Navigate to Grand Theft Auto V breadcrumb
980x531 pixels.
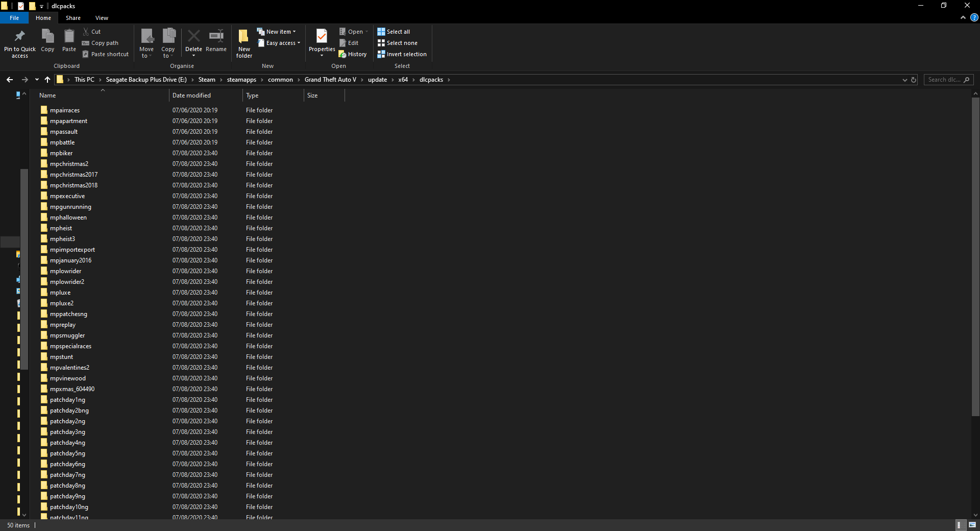(330, 80)
